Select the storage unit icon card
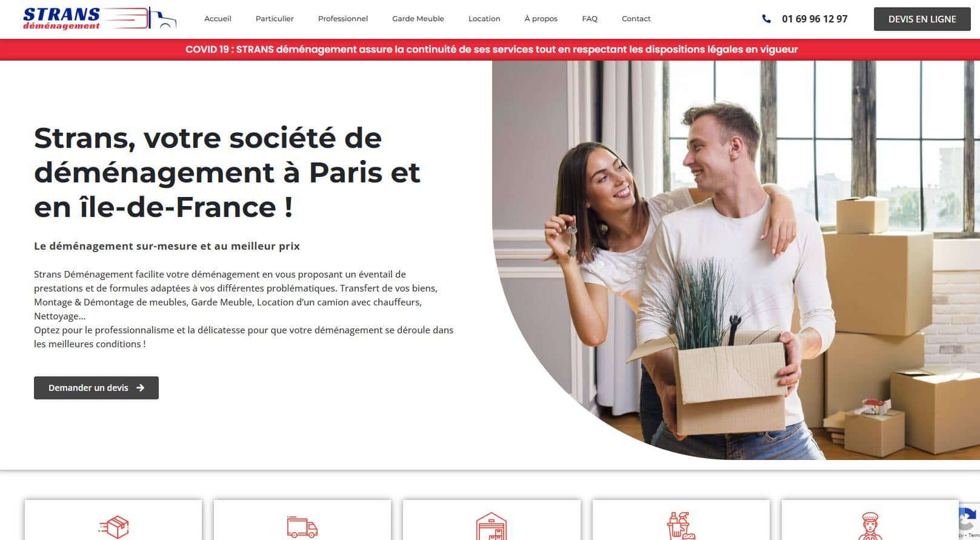980x540 pixels. 492,520
